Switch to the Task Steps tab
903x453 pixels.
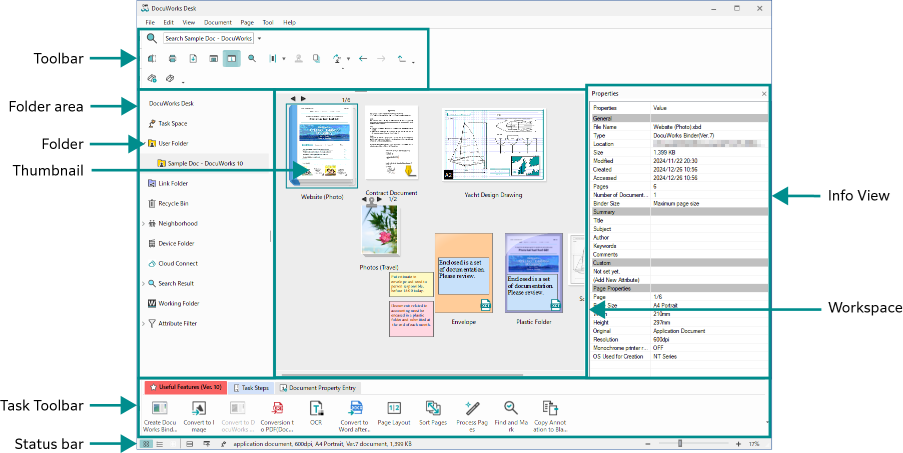252,387
